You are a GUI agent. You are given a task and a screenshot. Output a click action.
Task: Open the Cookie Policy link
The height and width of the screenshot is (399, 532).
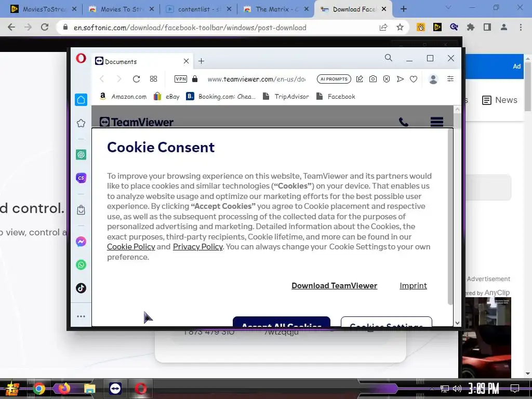click(131, 247)
